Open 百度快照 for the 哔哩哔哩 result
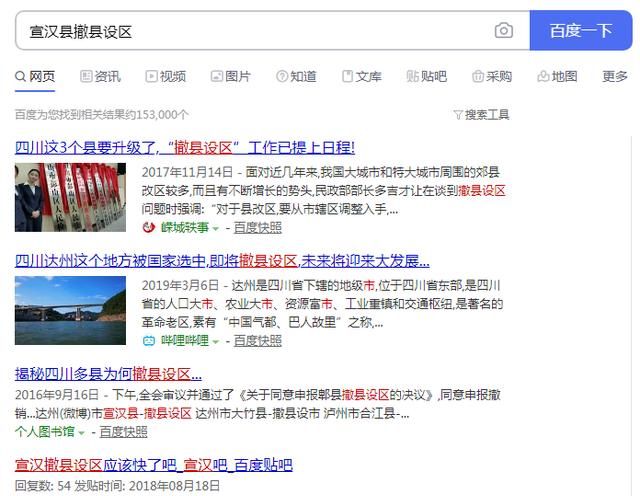Image resolution: width=640 pixels, height=496 pixels. [258, 340]
